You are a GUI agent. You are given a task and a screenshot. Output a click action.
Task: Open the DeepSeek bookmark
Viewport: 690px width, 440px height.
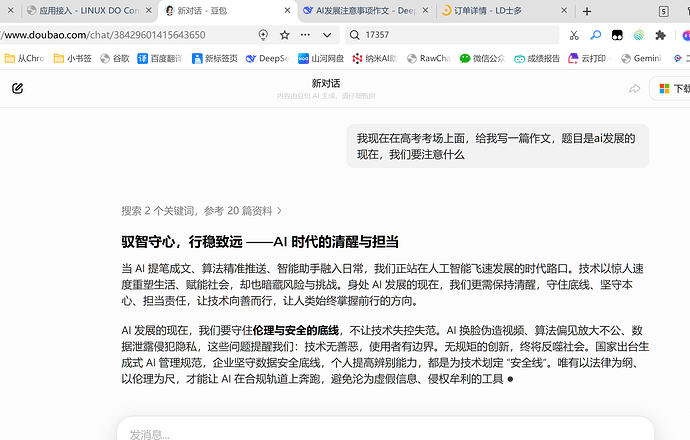(x=267, y=58)
